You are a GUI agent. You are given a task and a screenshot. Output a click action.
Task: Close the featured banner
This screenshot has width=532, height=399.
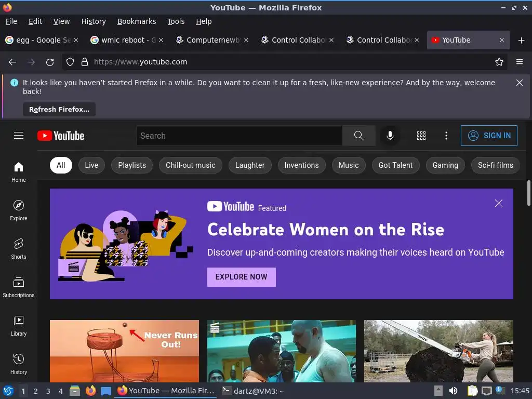click(498, 203)
